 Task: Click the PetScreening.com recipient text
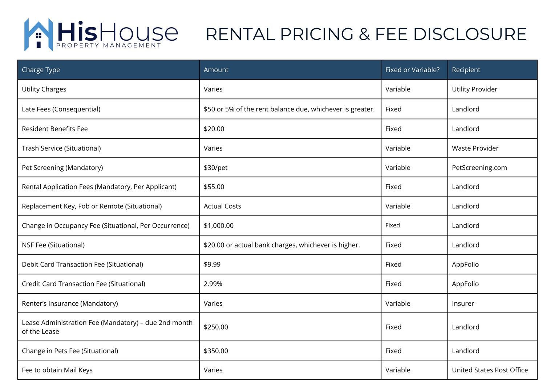click(x=479, y=168)
